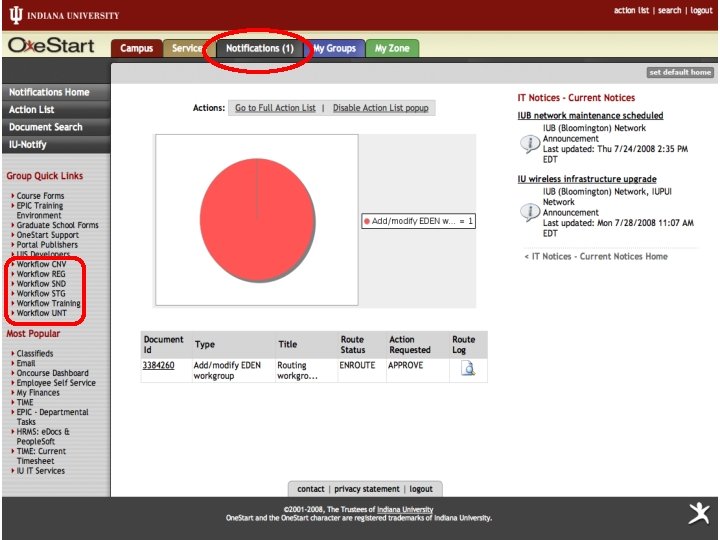720x540 pixels.
Task: Open Workflow STG quick link
Action: [x=41, y=293]
